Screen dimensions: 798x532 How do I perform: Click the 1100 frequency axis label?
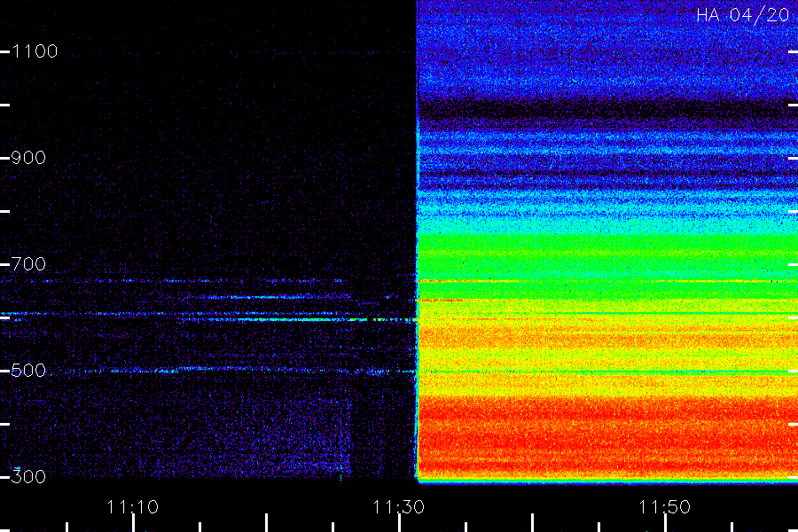point(35,51)
